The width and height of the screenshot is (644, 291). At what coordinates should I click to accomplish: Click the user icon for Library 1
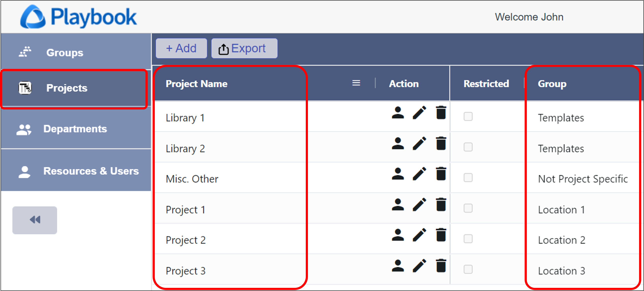[x=398, y=113]
